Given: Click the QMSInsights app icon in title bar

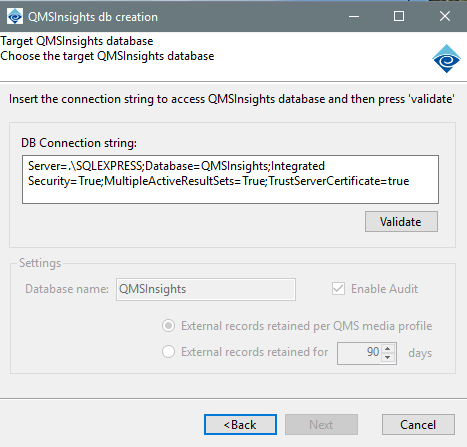Looking at the screenshot, I should [x=15, y=16].
